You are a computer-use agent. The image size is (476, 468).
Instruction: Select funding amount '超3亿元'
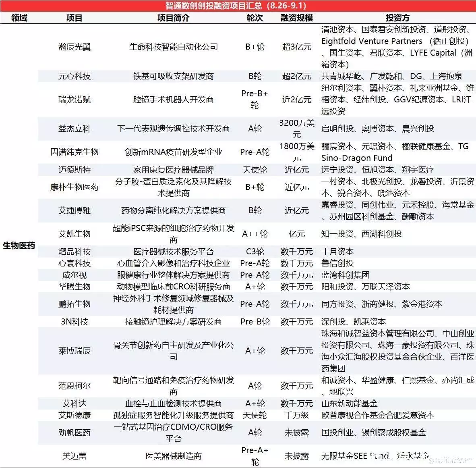tap(296, 47)
